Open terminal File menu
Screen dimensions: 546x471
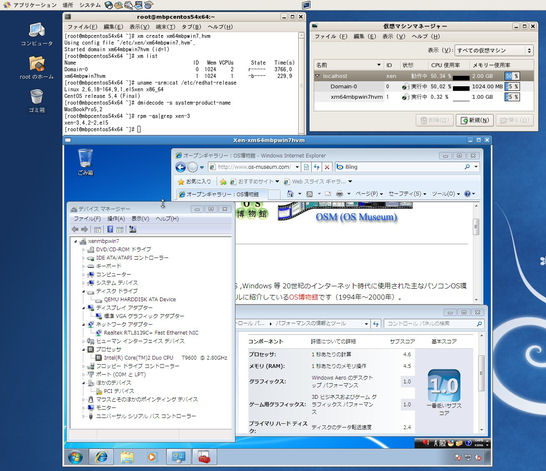pyautogui.click(x=82, y=27)
